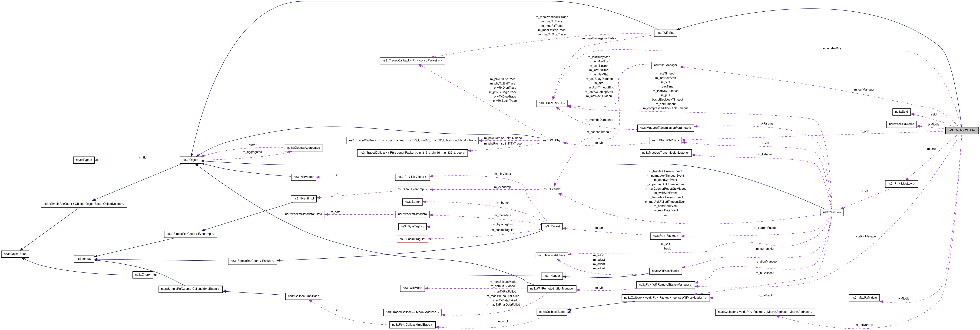The image size is (980, 330).
Task: Open the ns3::Ssid class node
Action: 902,112
